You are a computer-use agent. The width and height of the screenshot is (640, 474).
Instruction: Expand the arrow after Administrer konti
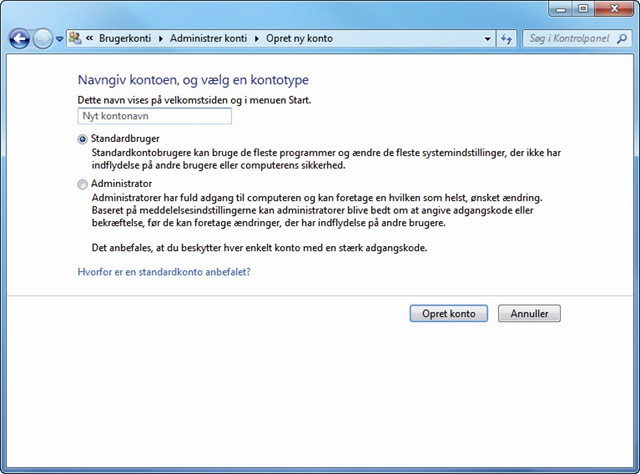click(x=257, y=39)
